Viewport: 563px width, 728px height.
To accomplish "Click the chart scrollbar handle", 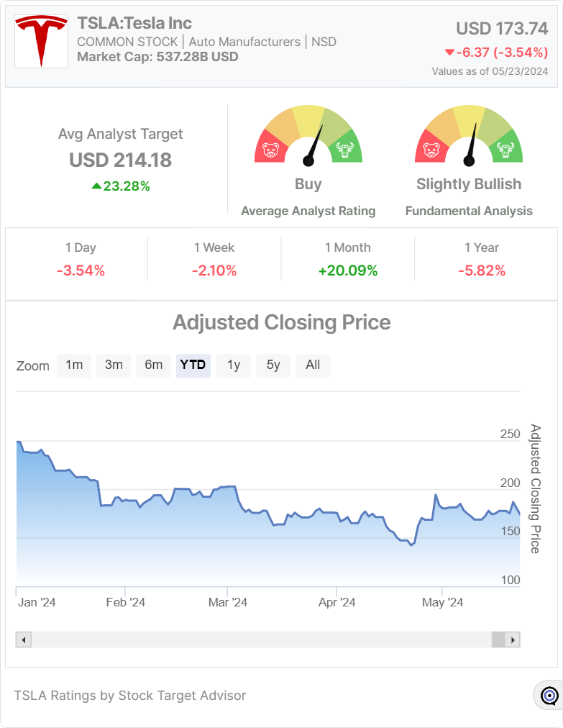I will tap(498, 640).
